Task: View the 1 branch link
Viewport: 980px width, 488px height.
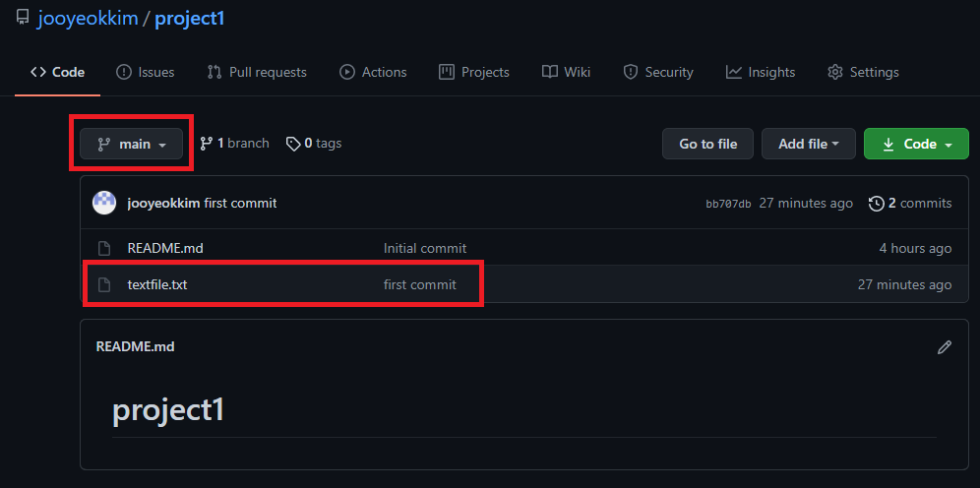Action: coord(234,144)
